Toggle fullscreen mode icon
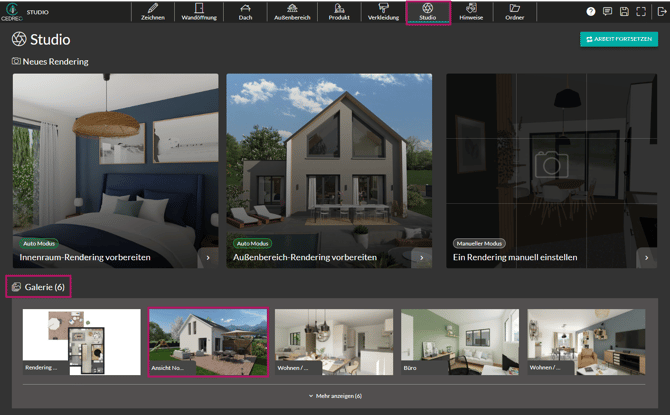The height and width of the screenshot is (415, 670). (x=641, y=12)
